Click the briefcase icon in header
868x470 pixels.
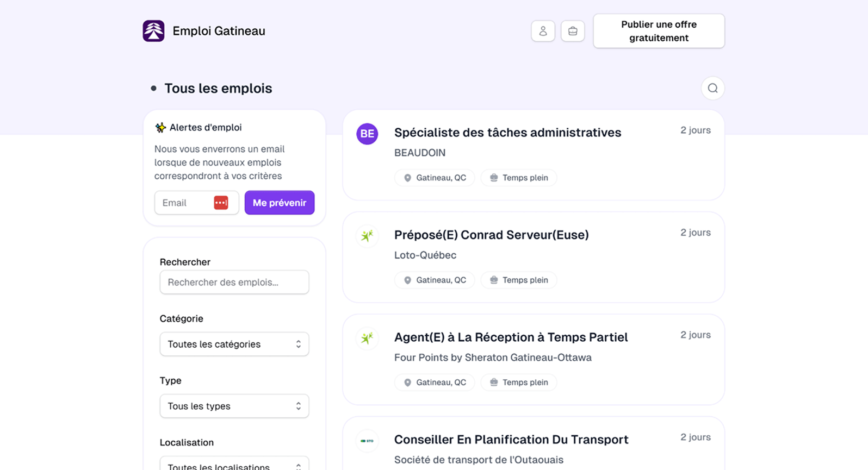(573, 31)
